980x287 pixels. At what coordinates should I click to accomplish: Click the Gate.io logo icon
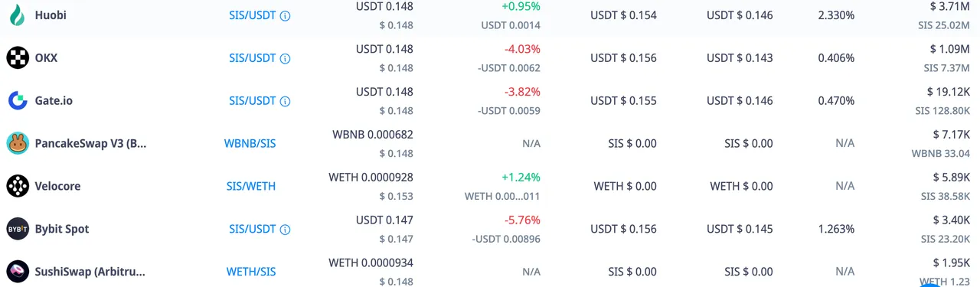(x=18, y=100)
